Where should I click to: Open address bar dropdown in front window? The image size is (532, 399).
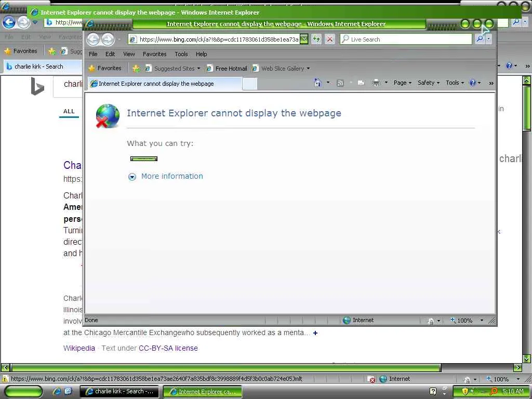(304, 39)
